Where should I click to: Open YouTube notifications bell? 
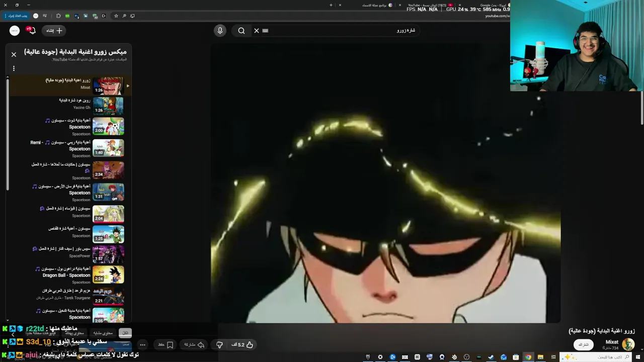tap(31, 31)
